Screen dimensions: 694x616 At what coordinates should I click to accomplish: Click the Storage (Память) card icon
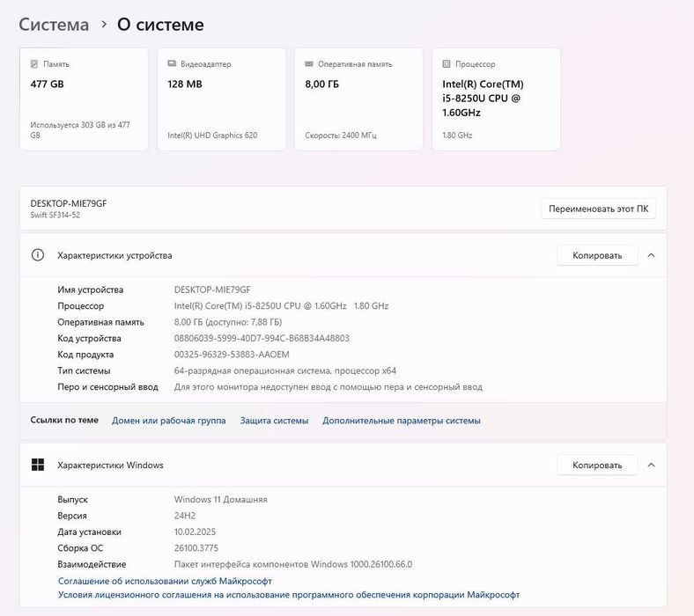34,64
